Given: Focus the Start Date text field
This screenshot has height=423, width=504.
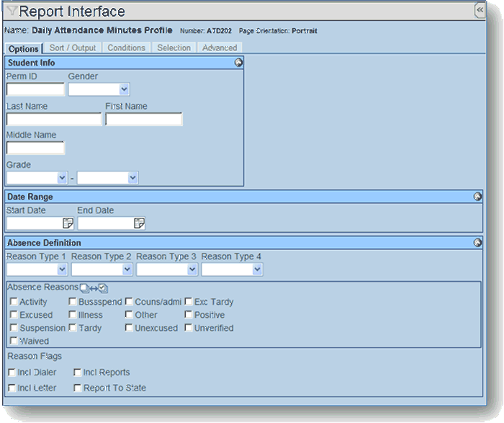Looking at the screenshot, I should (x=35, y=223).
